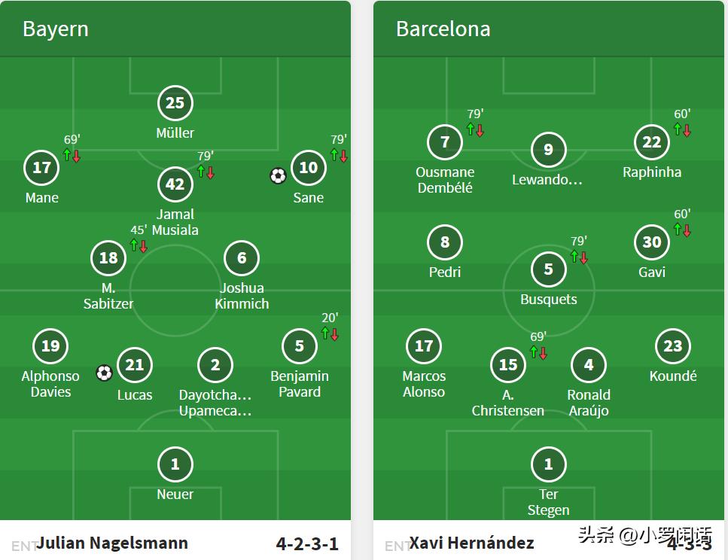Click Ter Stegen's number 1 badge
The width and height of the screenshot is (728, 560).
548,464
